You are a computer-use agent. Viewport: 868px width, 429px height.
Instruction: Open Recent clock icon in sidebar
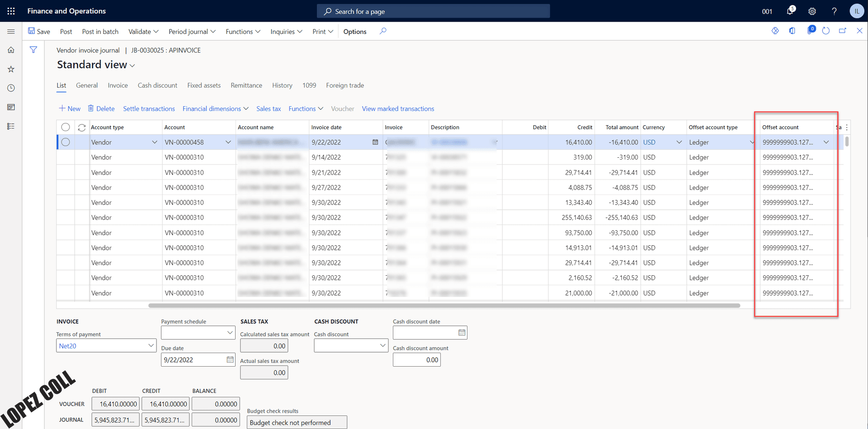11,88
